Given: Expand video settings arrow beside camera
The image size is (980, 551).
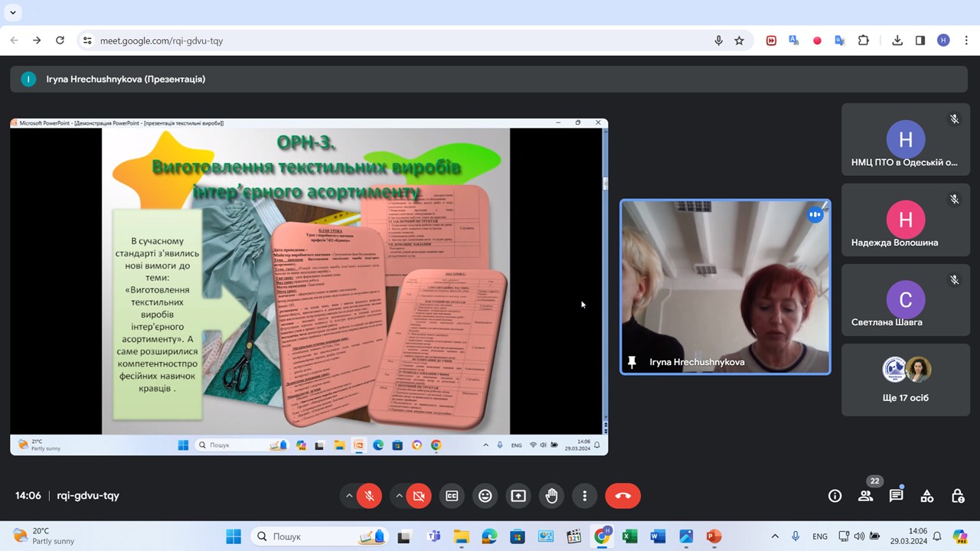Looking at the screenshot, I should point(399,496).
